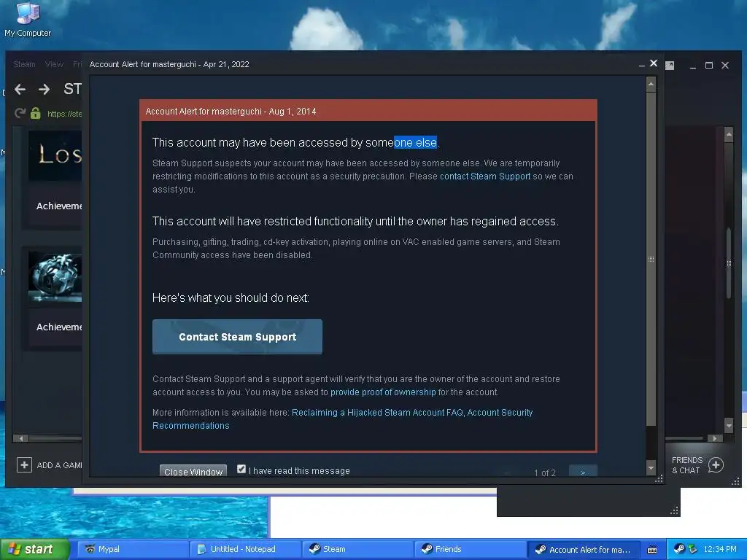Open Reclaiming a Hijacked Steam Account FAQ
The image size is (747, 560).
(x=377, y=413)
